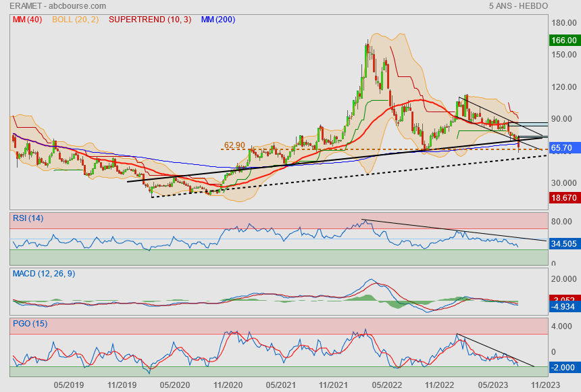Click the ERAMET - abcbourse.com title
The height and width of the screenshot is (392, 581).
pyautogui.click(x=58, y=6)
